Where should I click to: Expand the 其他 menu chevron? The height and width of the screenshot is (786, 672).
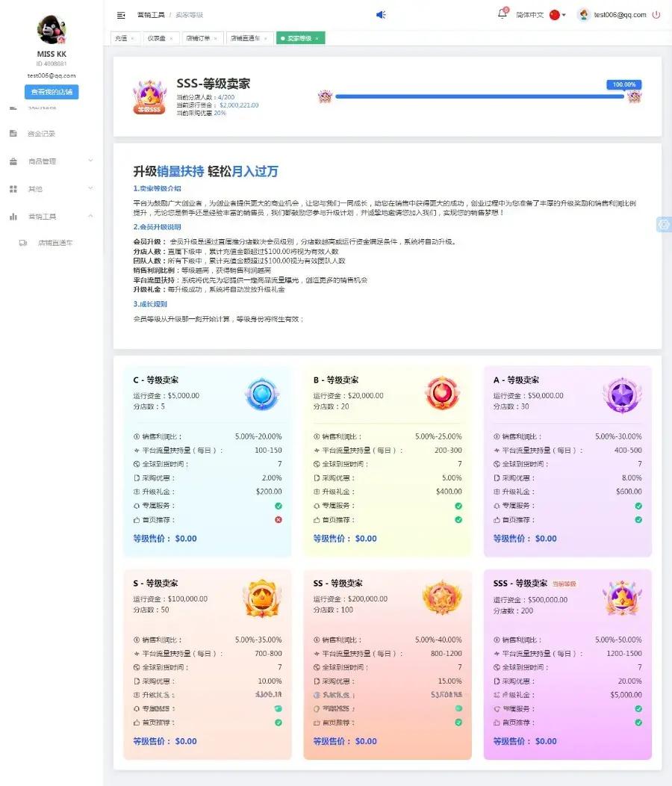90,188
